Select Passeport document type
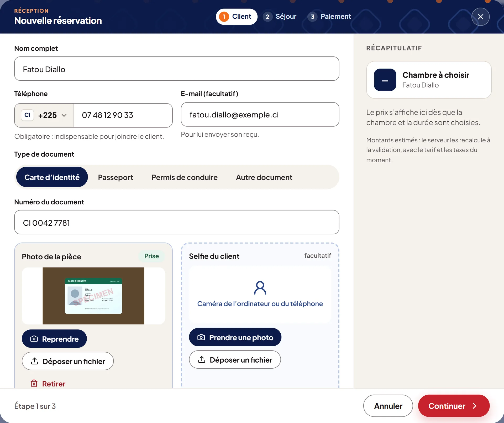This screenshot has width=504, height=423. [115, 177]
